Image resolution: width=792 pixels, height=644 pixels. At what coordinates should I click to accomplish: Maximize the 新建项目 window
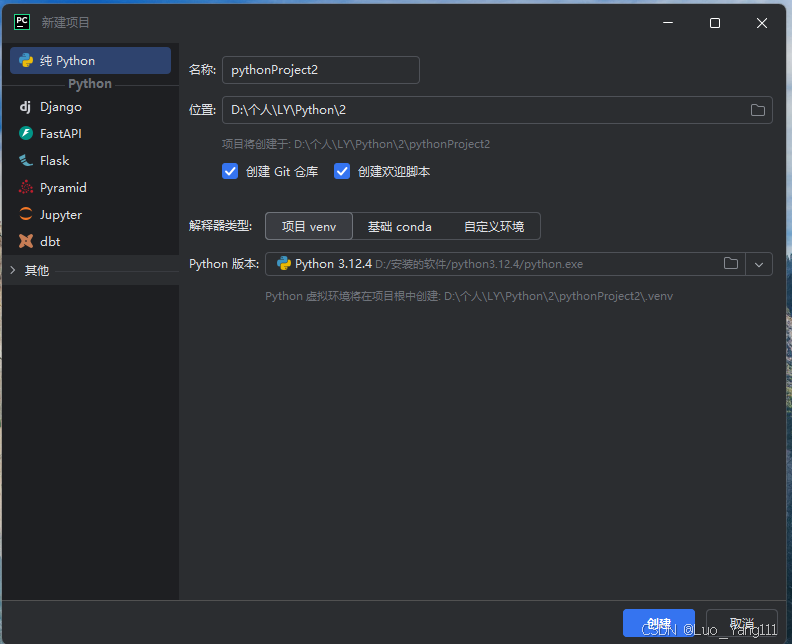[715, 23]
